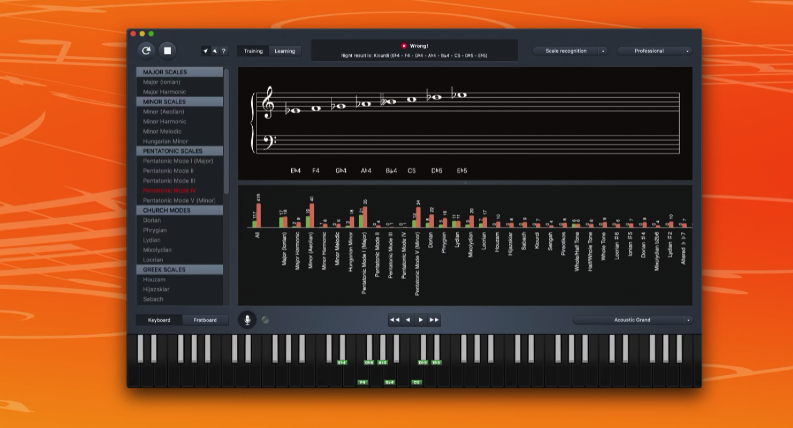Choose Pentatonic Mode V (Minor)
The height and width of the screenshot is (428, 793).
(180, 200)
